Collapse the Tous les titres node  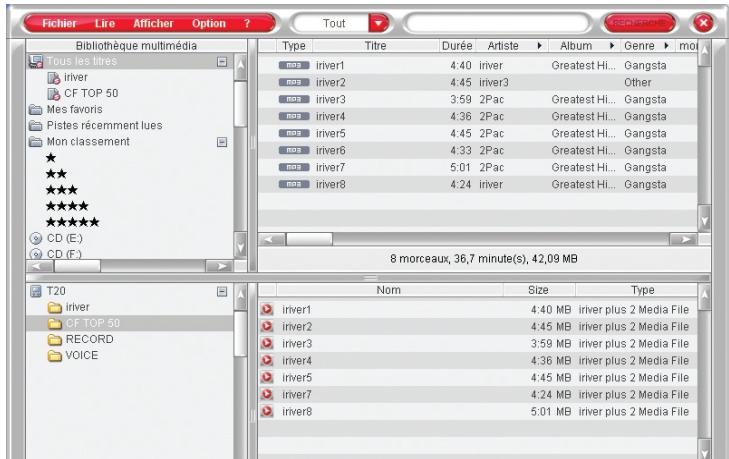tap(222, 61)
